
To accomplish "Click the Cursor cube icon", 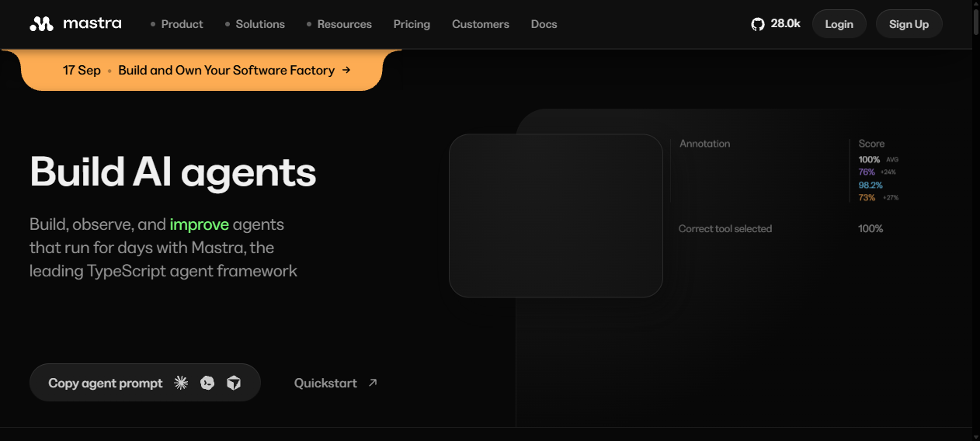I will click(x=234, y=383).
